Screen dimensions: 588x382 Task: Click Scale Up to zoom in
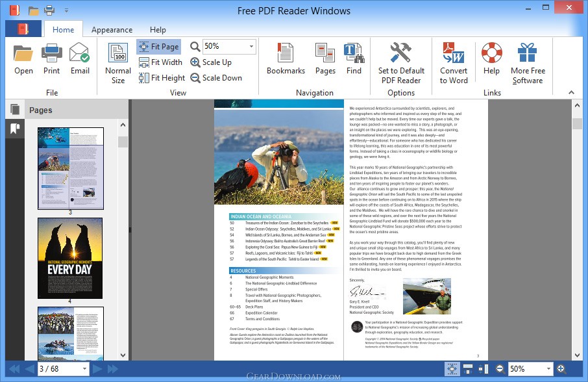point(211,62)
